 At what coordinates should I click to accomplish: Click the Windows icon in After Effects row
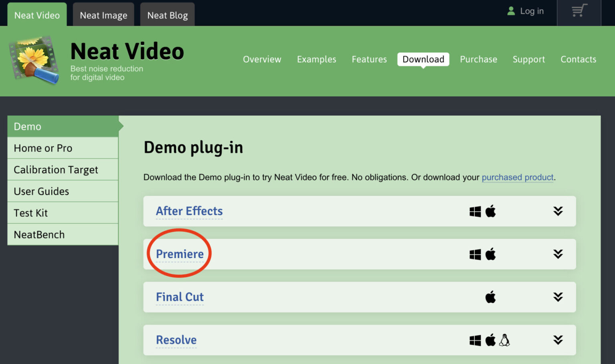point(475,211)
